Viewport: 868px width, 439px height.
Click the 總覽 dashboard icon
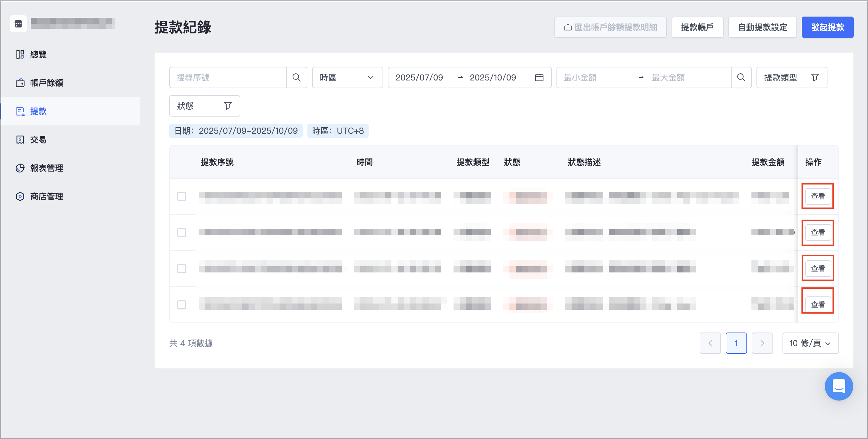coord(20,55)
